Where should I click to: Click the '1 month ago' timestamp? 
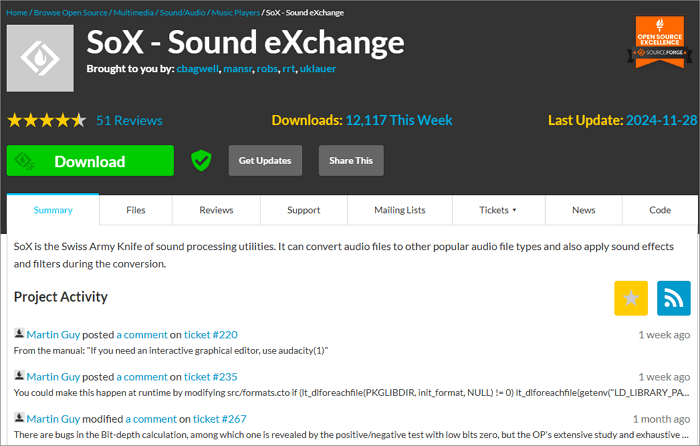coord(661,419)
